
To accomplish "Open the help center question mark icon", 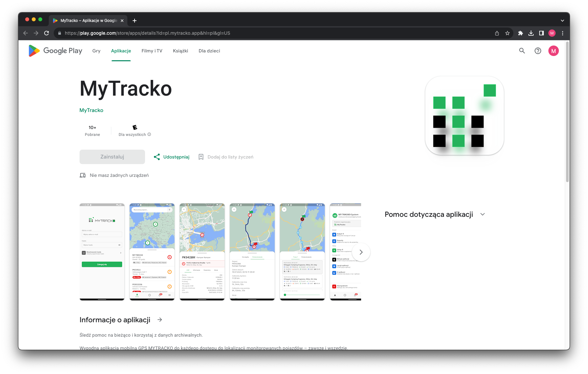I will click(x=538, y=51).
